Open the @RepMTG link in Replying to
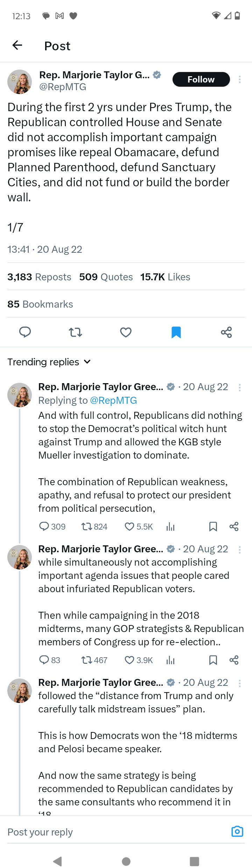Screen dimensions: 252x868 coord(113,400)
